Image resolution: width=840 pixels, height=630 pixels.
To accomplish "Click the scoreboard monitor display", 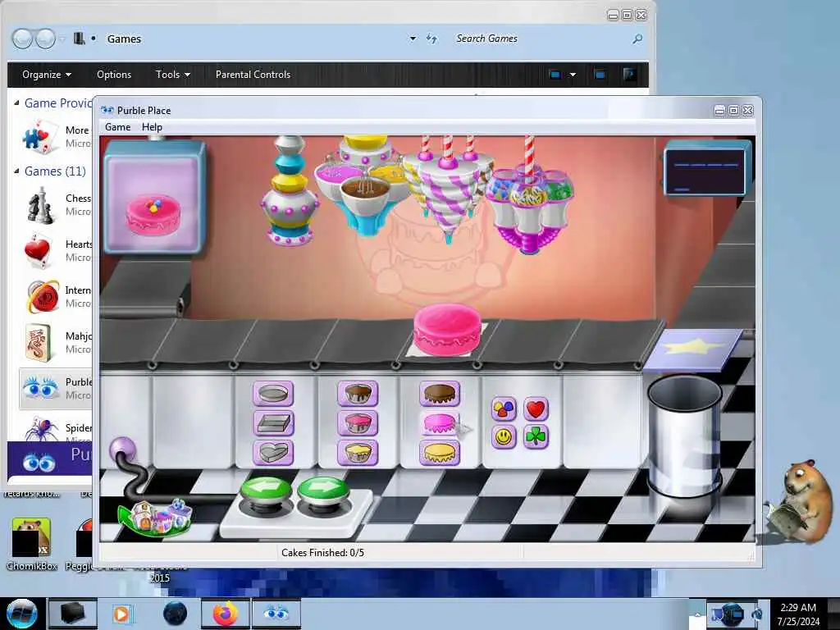I will (x=707, y=169).
